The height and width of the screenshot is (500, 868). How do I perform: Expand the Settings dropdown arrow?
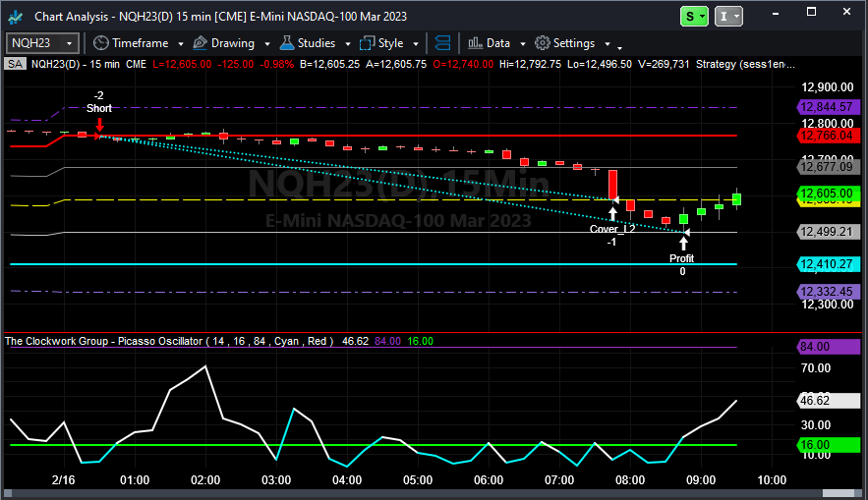coord(608,43)
